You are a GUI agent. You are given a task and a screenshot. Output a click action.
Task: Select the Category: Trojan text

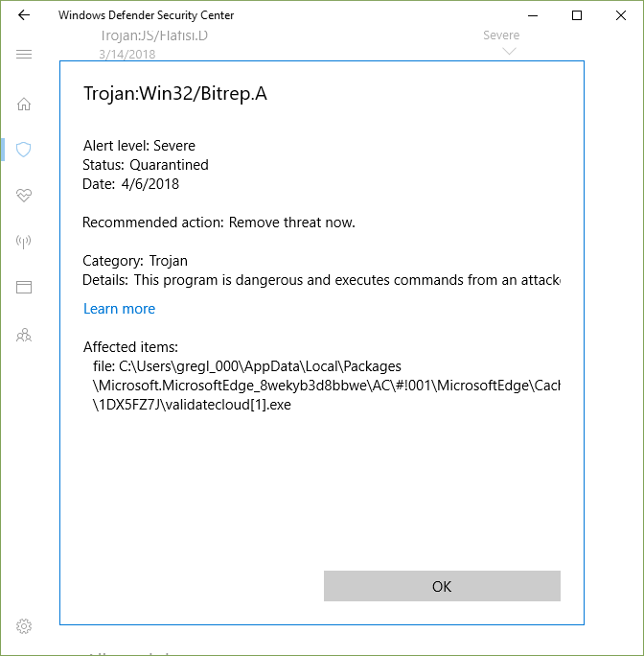135,261
